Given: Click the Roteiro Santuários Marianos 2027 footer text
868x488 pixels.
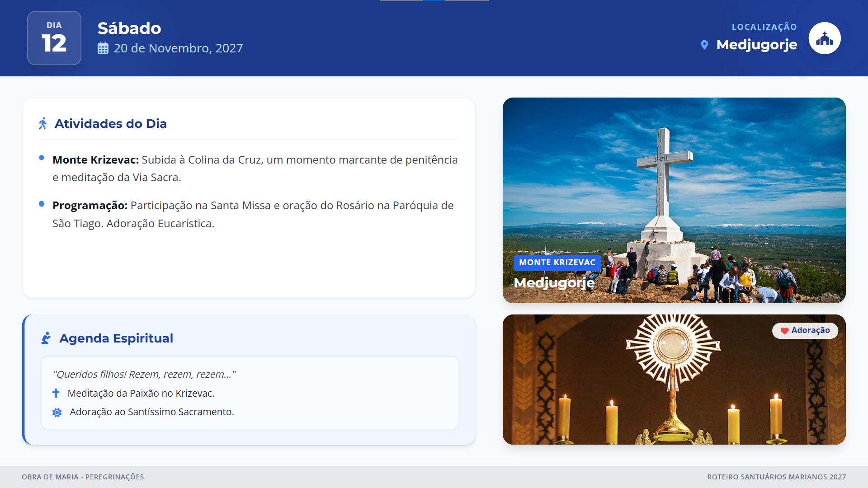Looking at the screenshot, I should click(x=776, y=477).
